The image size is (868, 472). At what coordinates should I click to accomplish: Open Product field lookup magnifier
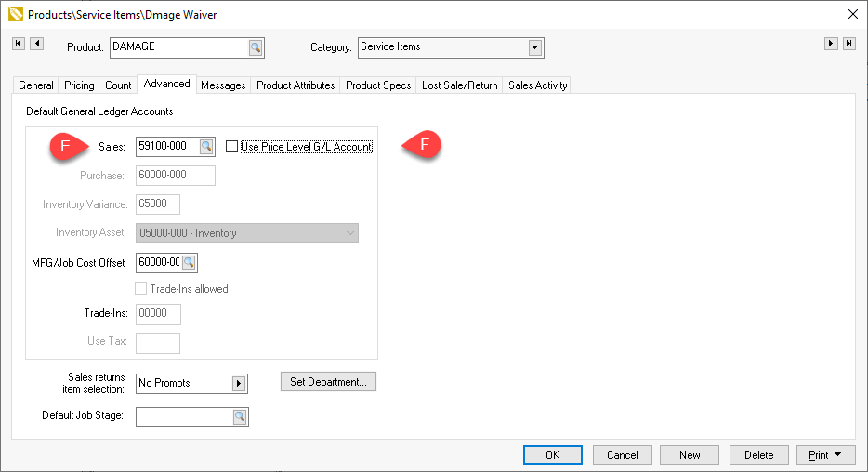tap(255, 48)
